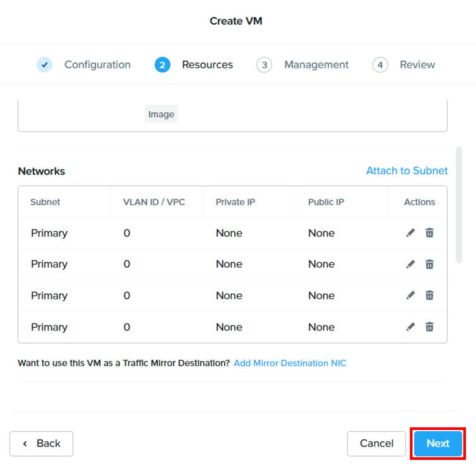
Task: Open the Management step tab
Action: (302, 65)
